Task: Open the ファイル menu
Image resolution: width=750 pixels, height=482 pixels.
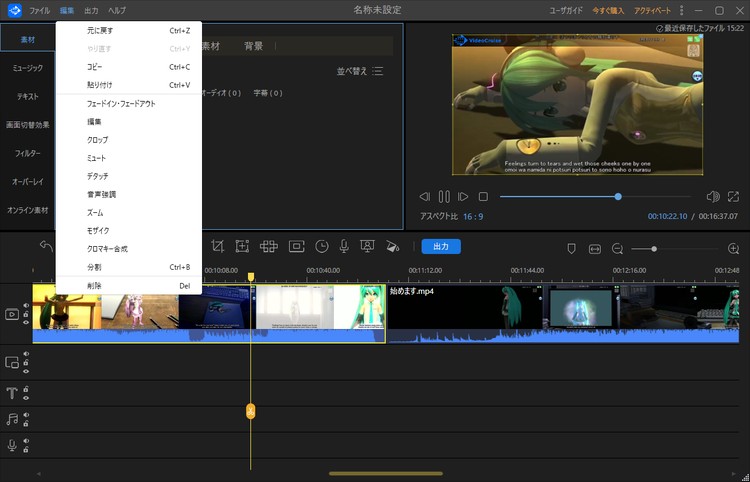Action: click(39, 10)
